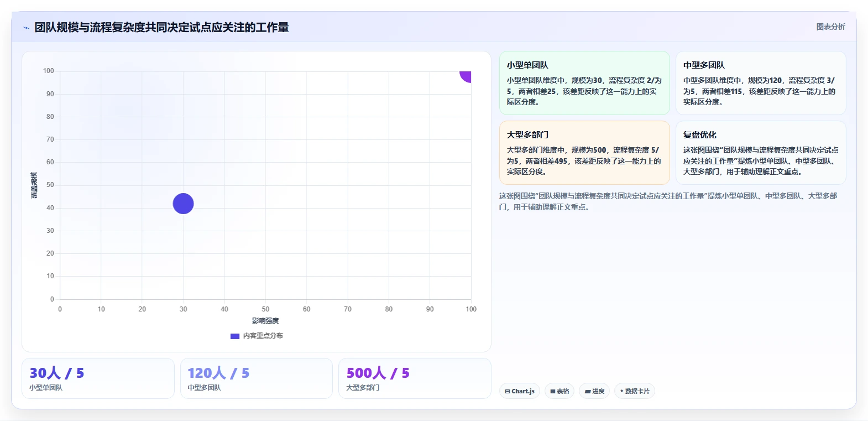This screenshot has width=868, height=421.
Task: Click the 表格 tag
Action: pos(560,391)
